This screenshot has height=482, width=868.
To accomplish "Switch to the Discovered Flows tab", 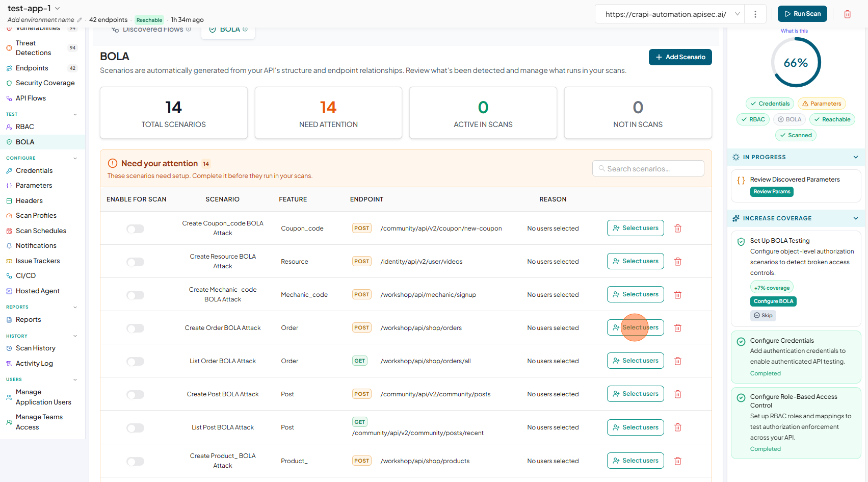I will point(151,30).
